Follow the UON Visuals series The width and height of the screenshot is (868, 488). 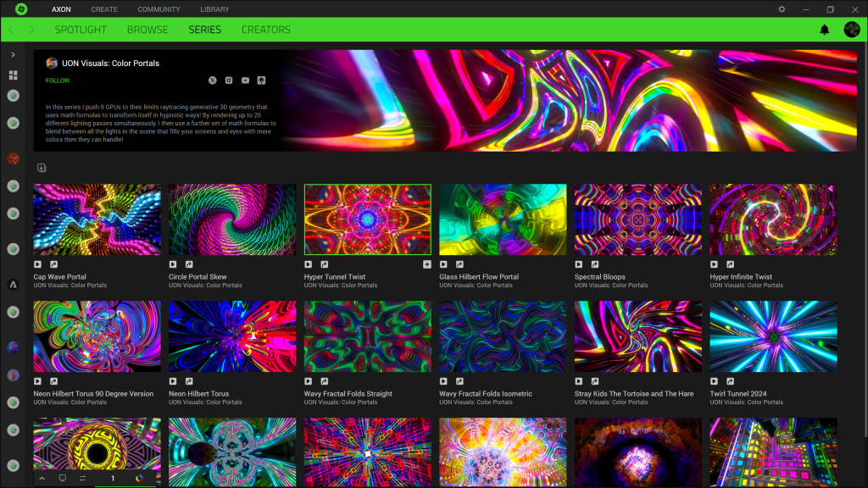click(58, 80)
